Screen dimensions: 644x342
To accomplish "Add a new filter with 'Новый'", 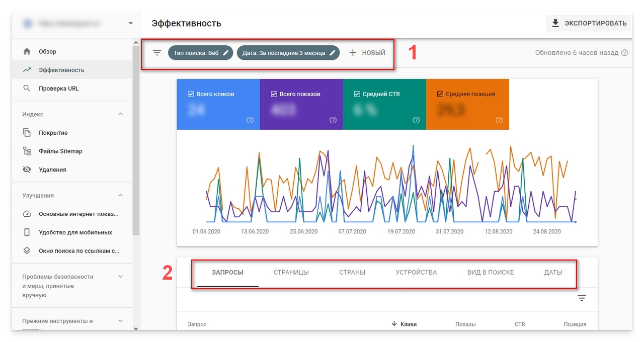I will point(367,53).
